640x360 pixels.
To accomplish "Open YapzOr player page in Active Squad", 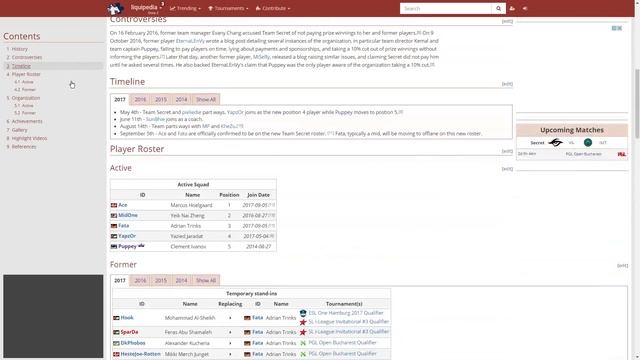I will [x=127, y=236].
